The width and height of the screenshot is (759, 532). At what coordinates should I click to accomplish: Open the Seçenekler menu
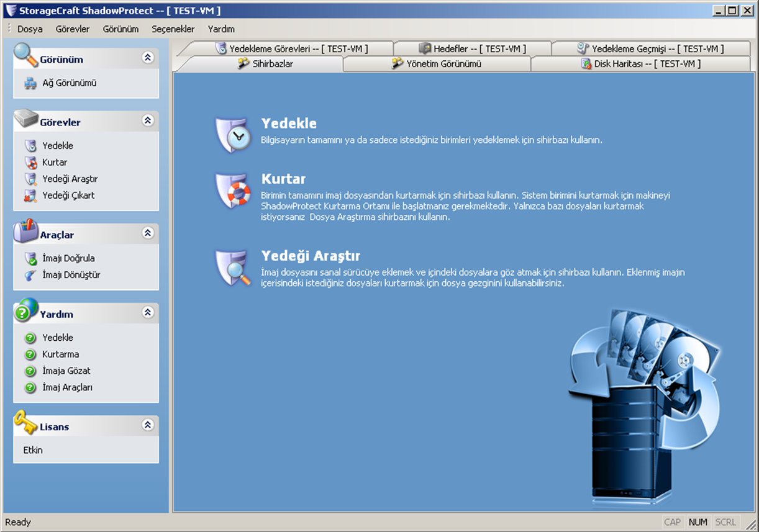click(173, 29)
